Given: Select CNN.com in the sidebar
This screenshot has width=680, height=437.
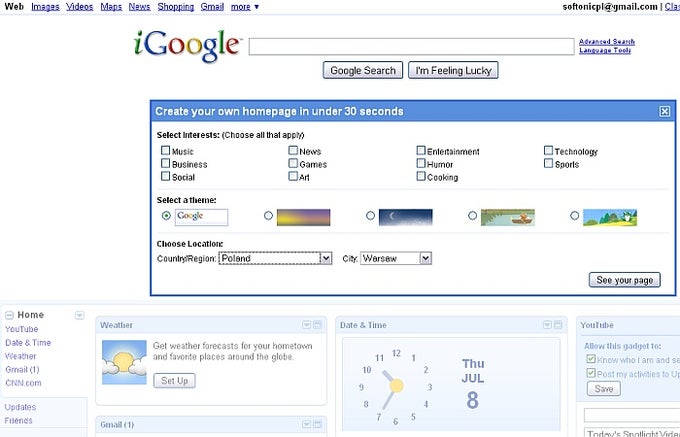Looking at the screenshot, I should [23, 383].
